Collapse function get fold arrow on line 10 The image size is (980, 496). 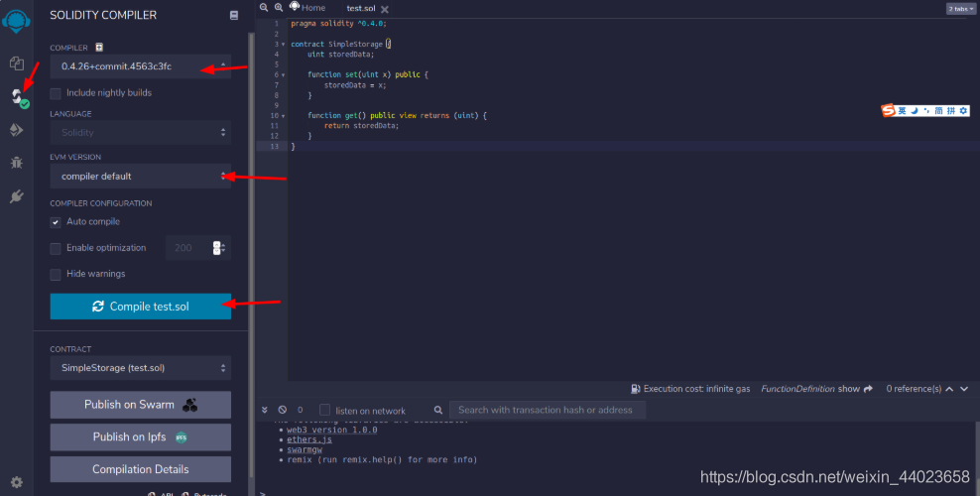pos(283,116)
